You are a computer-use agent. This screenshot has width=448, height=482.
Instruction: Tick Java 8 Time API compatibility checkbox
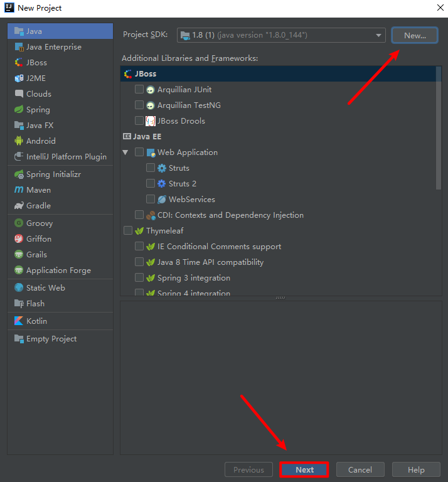pos(139,262)
